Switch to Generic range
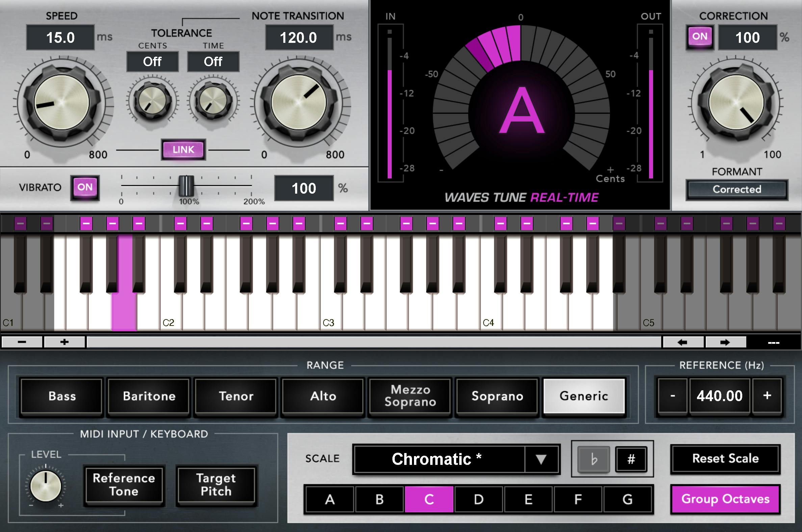Viewport: 802px width, 532px height. pyautogui.click(x=584, y=396)
